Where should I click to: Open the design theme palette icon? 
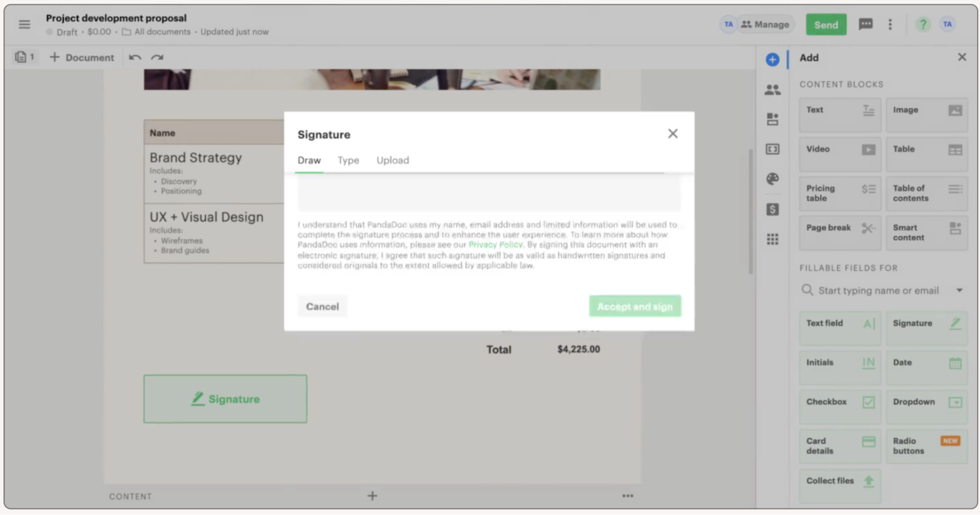[772, 180]
